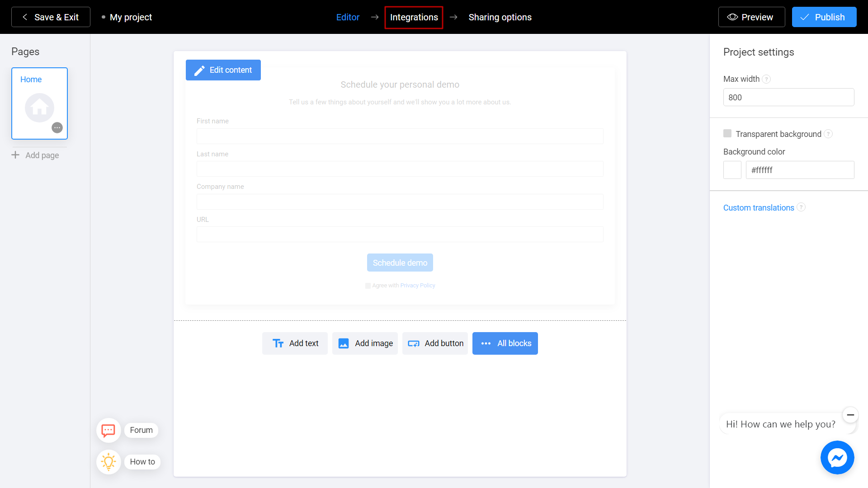This screenshot has width=868, height=488.
Task: Select the Editor tab
Action: click(349, 17)
